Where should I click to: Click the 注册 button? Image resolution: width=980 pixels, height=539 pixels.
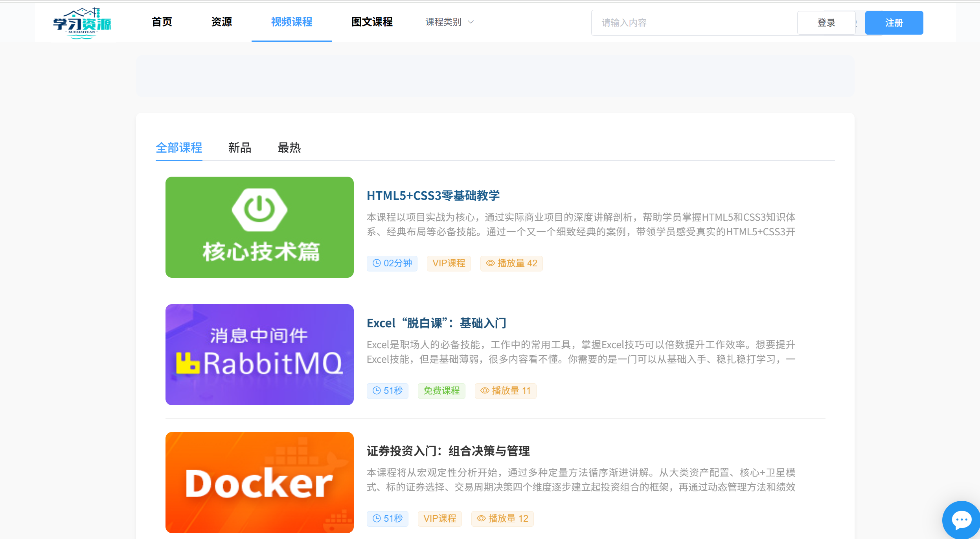click(x=894, y=23)
